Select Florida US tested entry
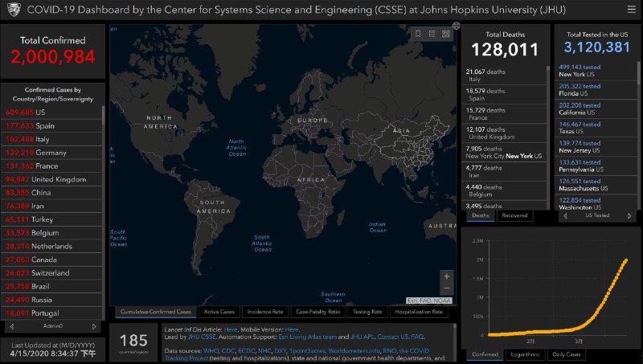The image size is (643, 364). 596,90
